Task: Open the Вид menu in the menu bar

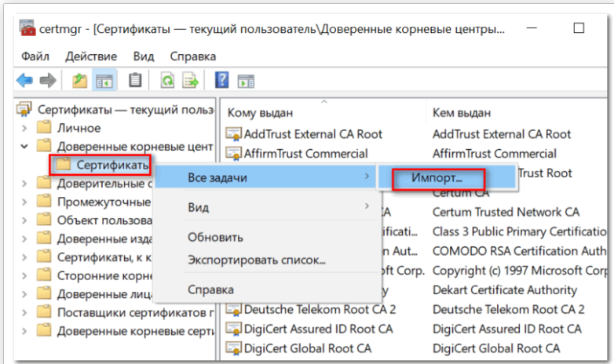Action: tap(144, 56)
